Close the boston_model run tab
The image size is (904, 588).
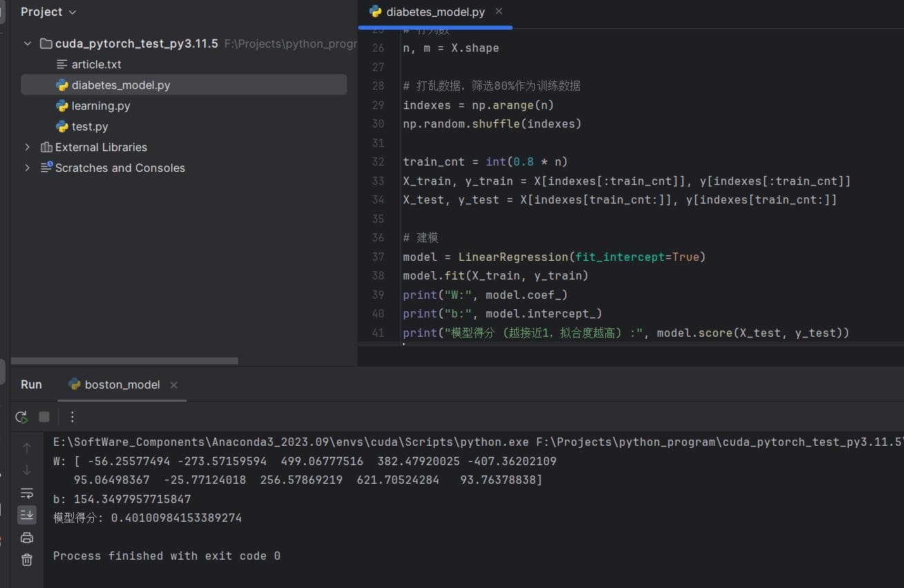[174, 385]
